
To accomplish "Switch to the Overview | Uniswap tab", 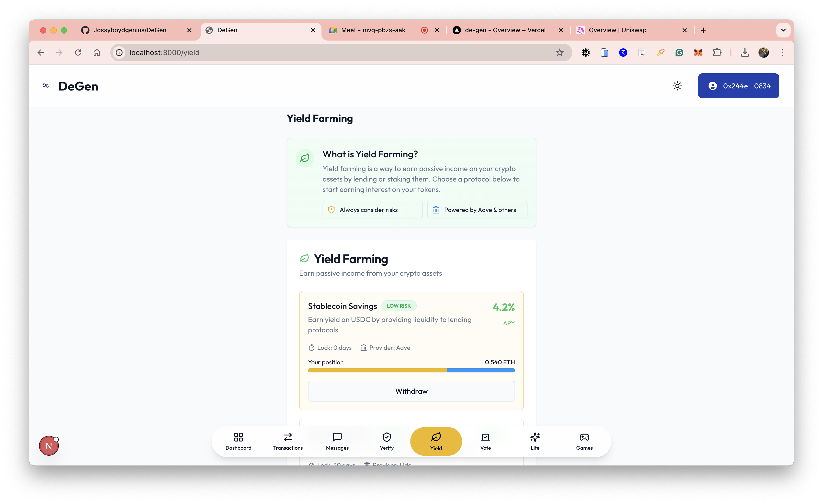I will click(617, 30).
